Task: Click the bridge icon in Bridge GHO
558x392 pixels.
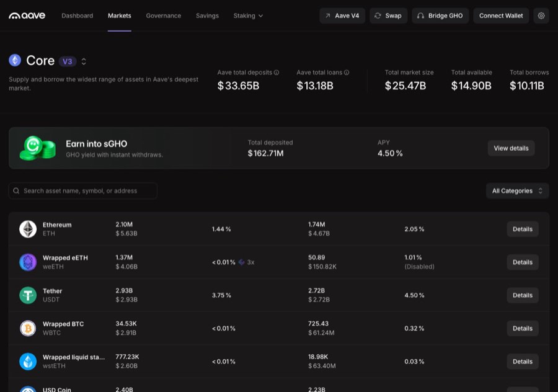Action: coord(420,16)
